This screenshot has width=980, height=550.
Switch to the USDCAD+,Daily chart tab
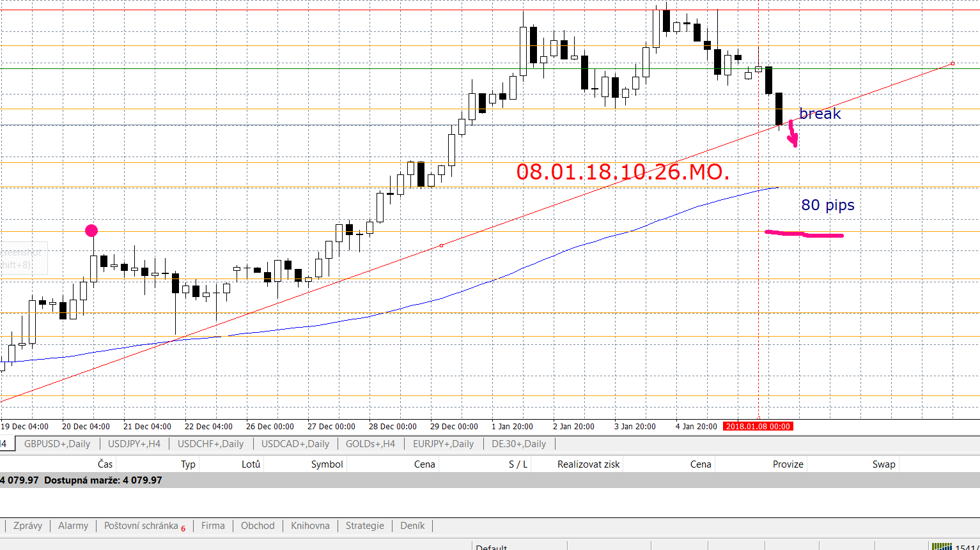(295, 443)
